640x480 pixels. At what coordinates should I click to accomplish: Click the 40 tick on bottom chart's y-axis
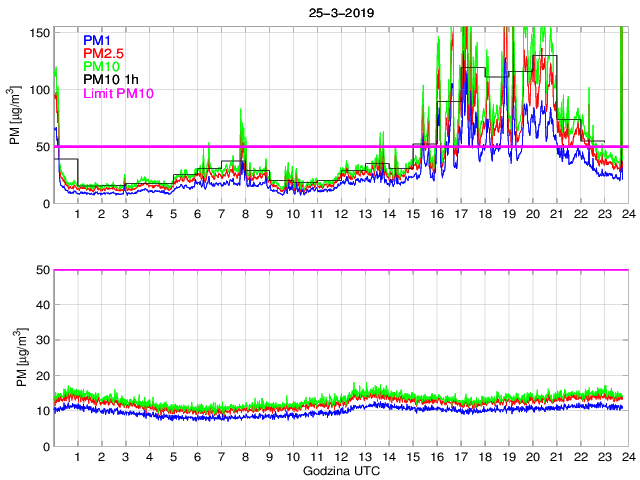click(x=41, y=305)
